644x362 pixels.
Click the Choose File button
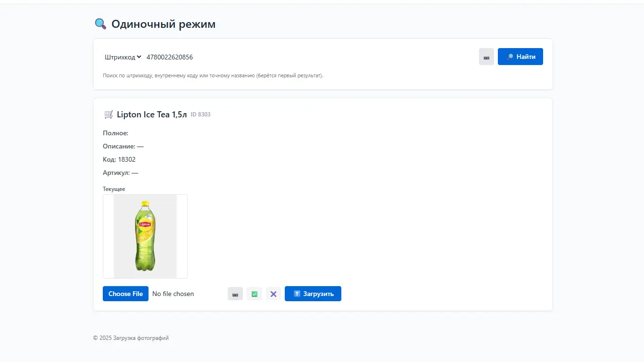125,294
